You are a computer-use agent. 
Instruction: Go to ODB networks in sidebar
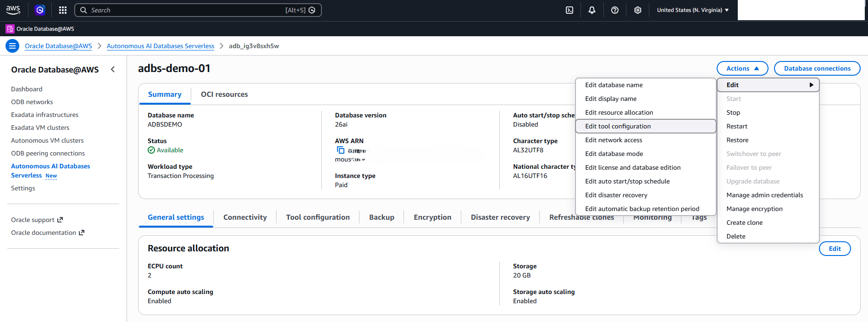coord(32,102)
